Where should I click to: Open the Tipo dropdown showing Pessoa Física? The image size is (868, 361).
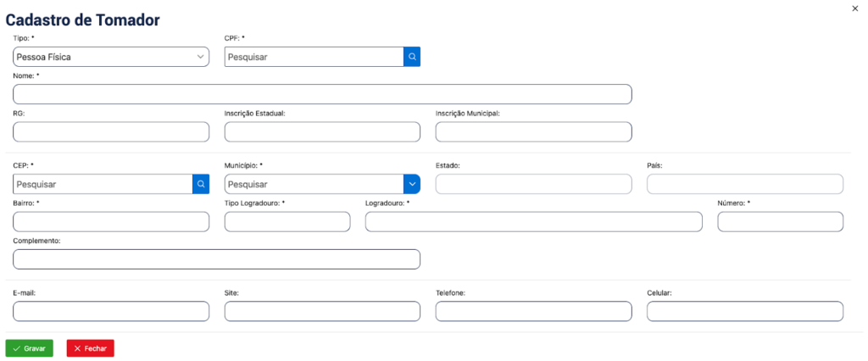click(111, 57)
